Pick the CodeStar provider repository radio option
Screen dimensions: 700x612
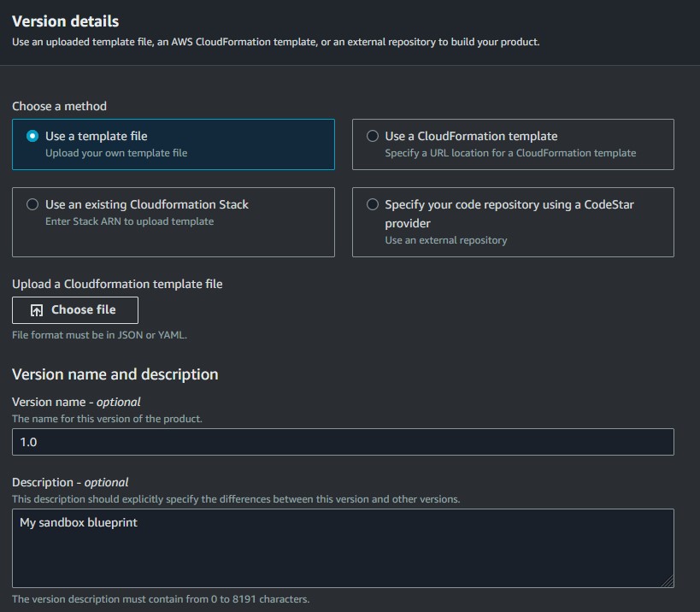coord(373,204)
